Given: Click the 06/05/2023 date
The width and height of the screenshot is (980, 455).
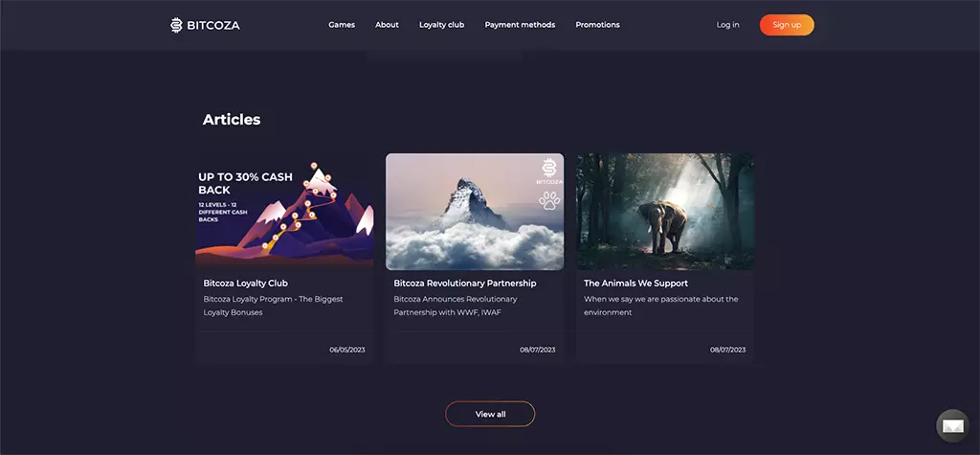Looking at the screenshot, I should point(346,350).
